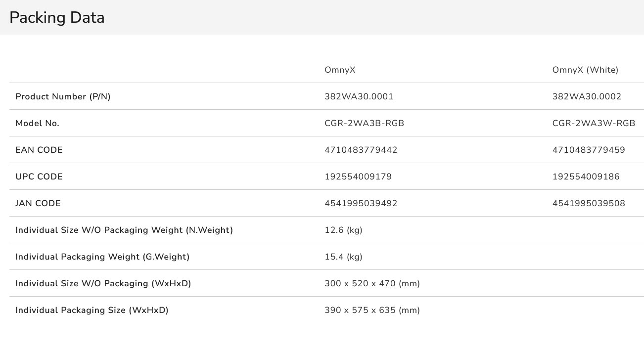The image size is (644, 354).
Task: Click the Packing Data heading
Action: [x=57, y=18]
